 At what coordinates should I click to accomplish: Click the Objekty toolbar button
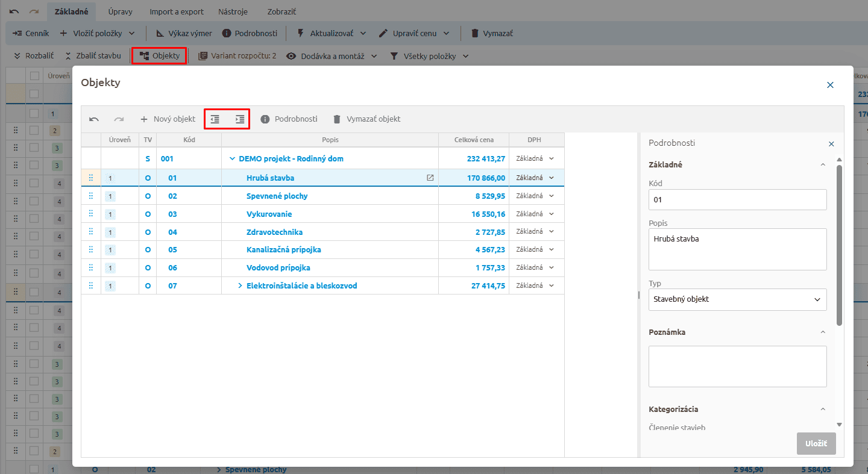159,56
